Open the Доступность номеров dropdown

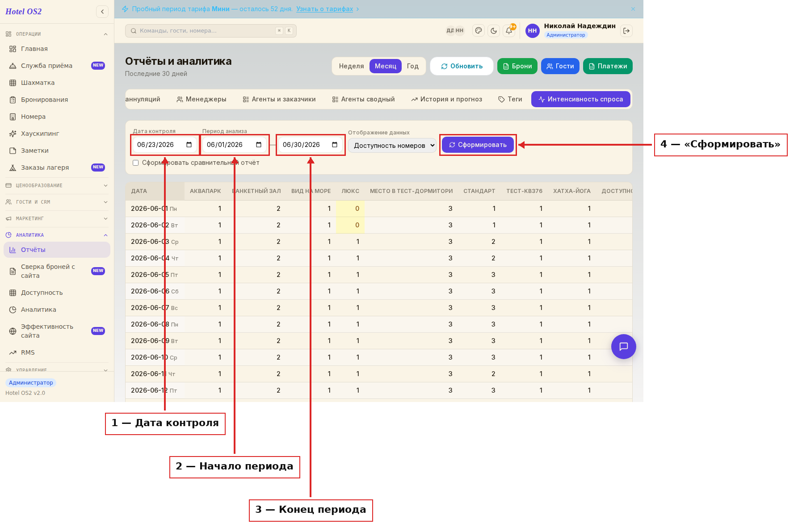(392, 146)
